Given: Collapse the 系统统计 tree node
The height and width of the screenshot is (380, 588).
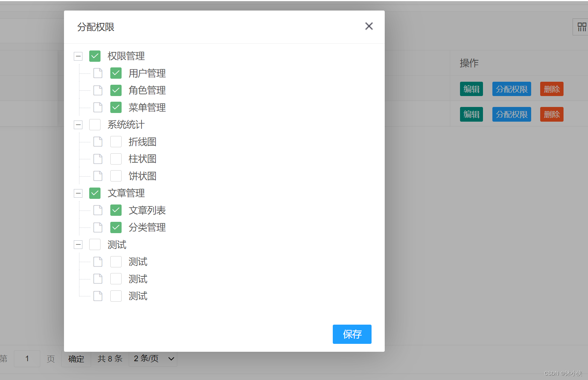Looking at the screenshot, I should (x=78, y=125).
